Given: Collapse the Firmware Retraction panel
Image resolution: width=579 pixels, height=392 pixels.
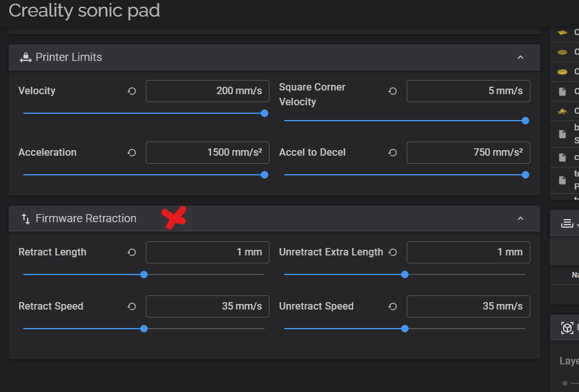Looking at the screenshot, I should click(521, 218).
